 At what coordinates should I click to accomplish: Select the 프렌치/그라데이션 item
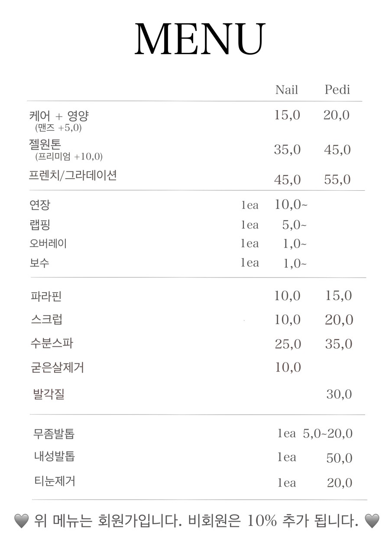click(x=73, y=176)
